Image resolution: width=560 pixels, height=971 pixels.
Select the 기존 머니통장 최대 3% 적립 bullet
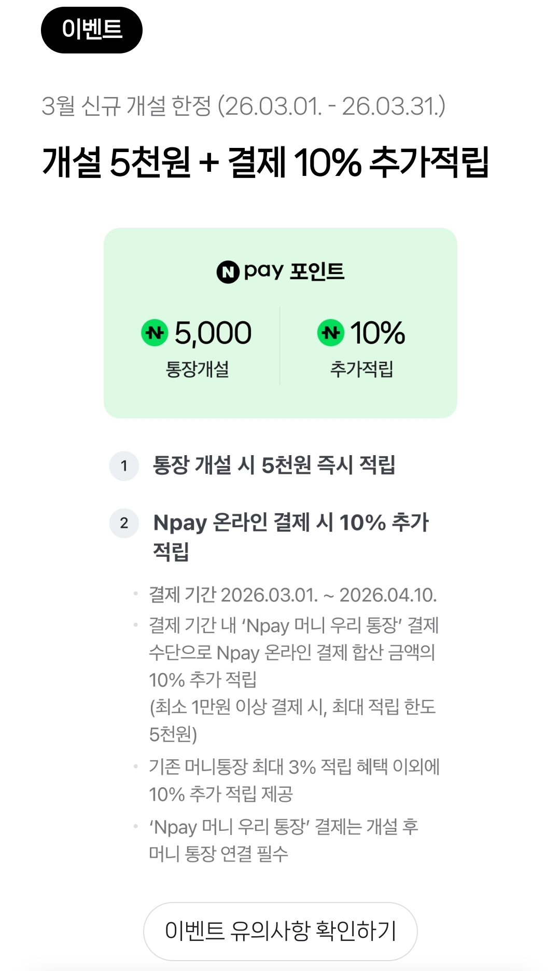pyautogui.click(x=294, y=780)
